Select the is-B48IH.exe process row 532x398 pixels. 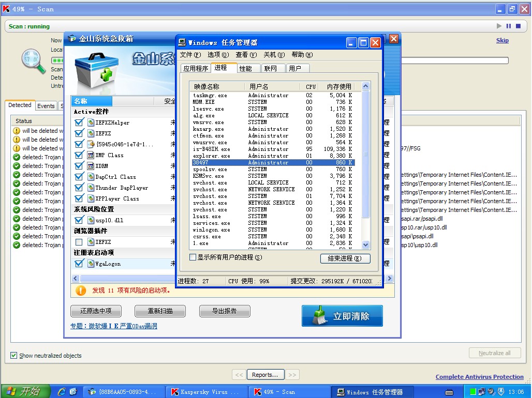(273, 149)
